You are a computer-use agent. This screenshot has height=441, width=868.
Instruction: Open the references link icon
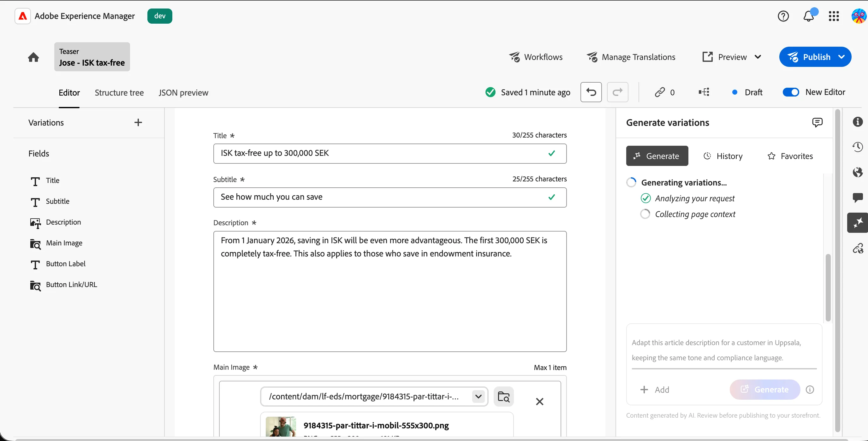(660, 92)
